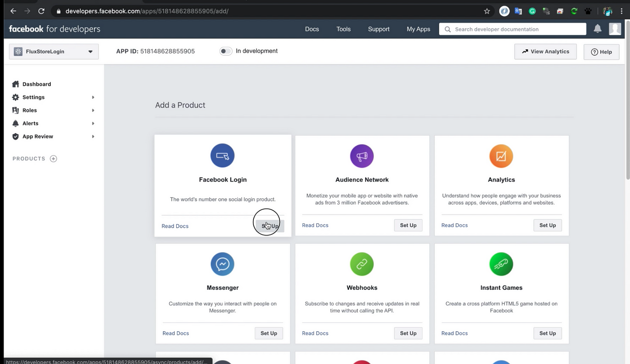The image size is (630, 364).
Task: Click the PRODUCTS sidebar heading
Action: pos(29,159)
